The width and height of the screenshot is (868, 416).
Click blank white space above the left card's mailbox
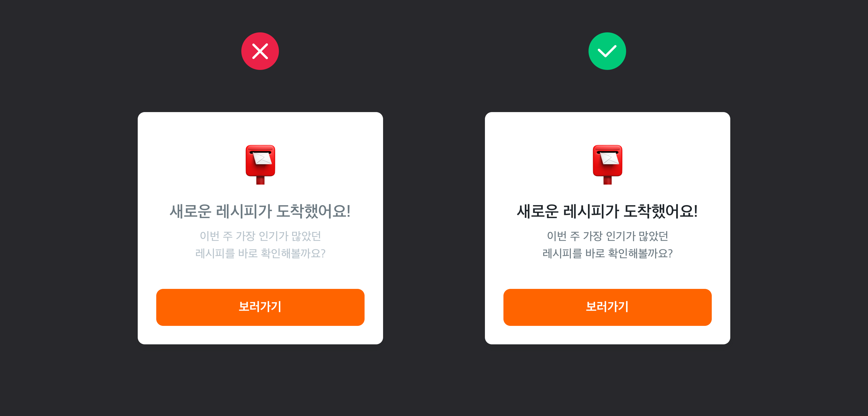pyautogui.click(x=260, y=129)
